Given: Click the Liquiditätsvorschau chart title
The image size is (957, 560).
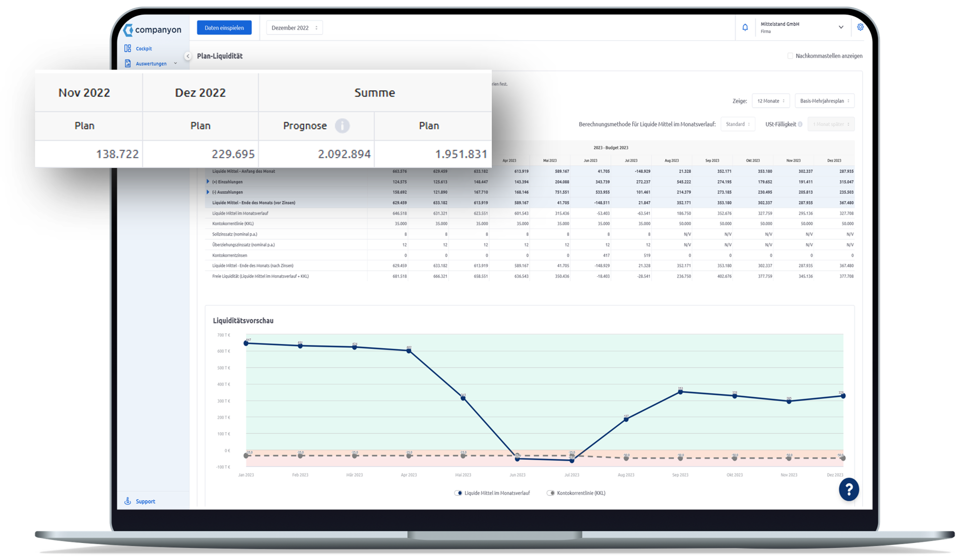Looking at the screenshot, I should [243, 320].
